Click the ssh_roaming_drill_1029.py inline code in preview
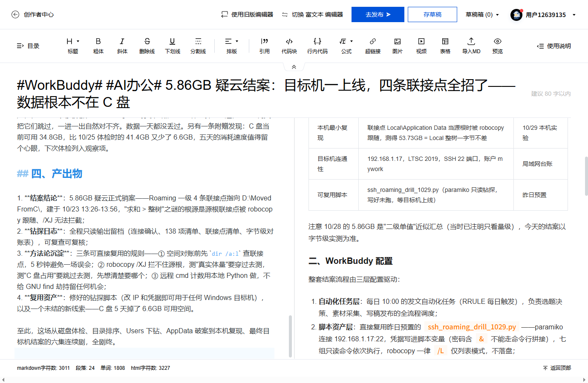Image resolution: width=588 pixels, height=383 pixels. pyautogui.click(x=472, y=327)
